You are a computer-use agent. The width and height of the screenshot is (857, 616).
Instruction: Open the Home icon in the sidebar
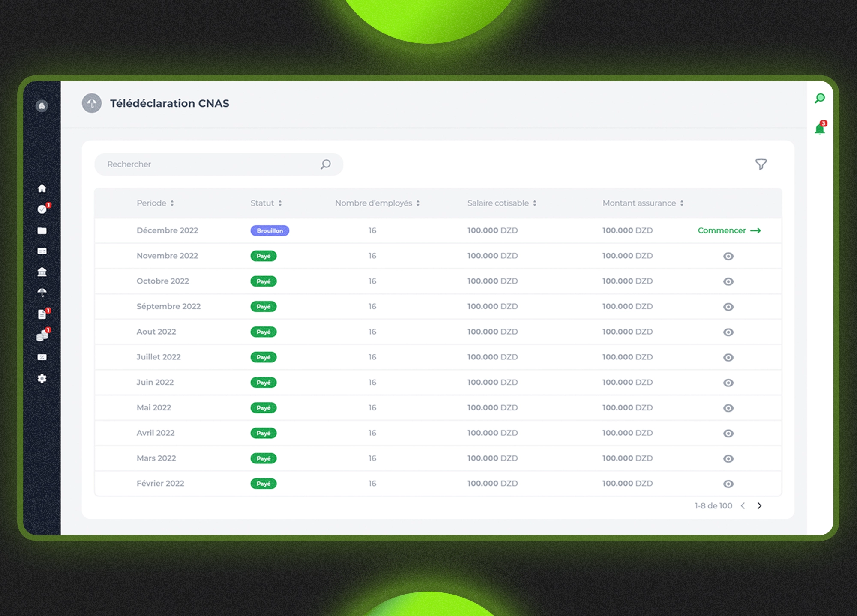point(42,188)
